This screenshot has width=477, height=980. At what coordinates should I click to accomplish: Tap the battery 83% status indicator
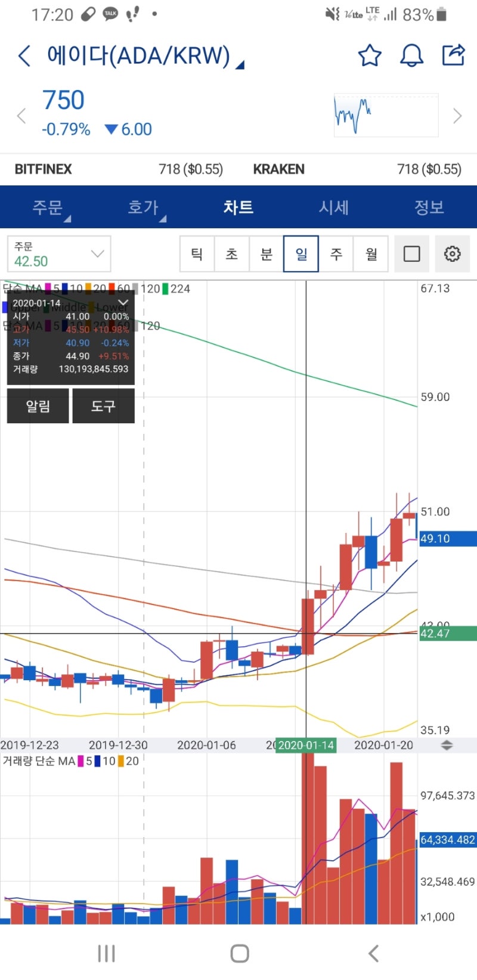[x=425, y=14]
